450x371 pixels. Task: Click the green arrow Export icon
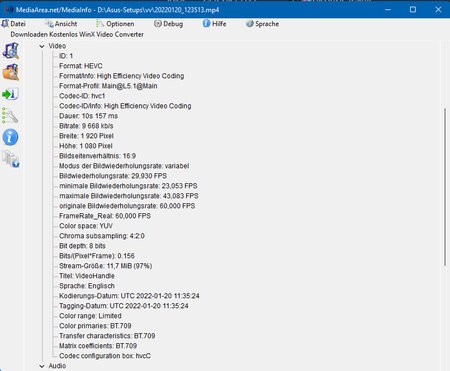click(x=10, y=94)
